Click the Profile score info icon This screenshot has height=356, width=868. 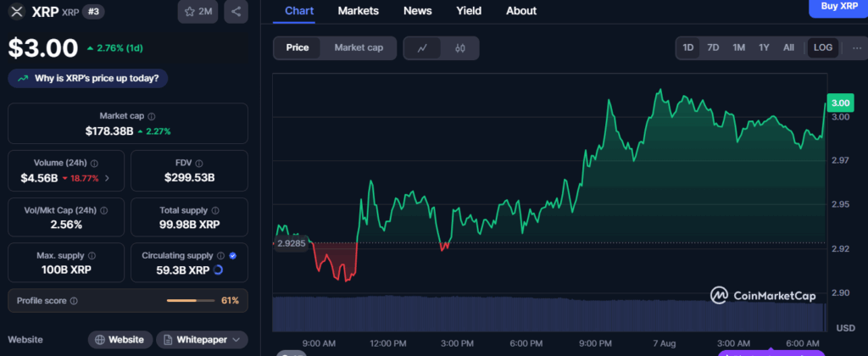pyautogui.click(x=75, y=301)
